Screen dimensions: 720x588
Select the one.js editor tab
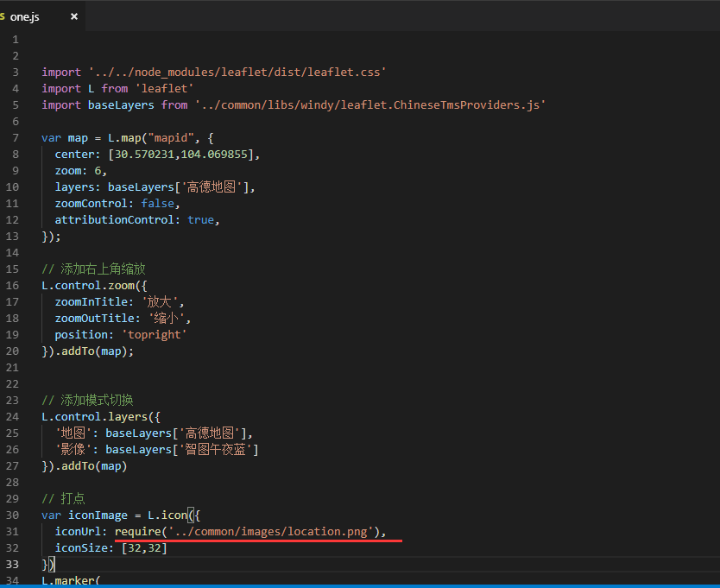coord(41,16)
